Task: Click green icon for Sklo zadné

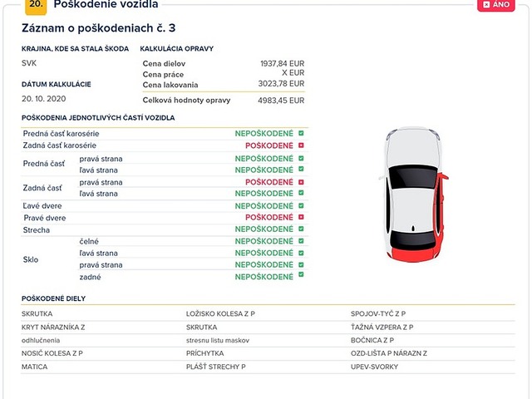Action: tap(301, 275)
